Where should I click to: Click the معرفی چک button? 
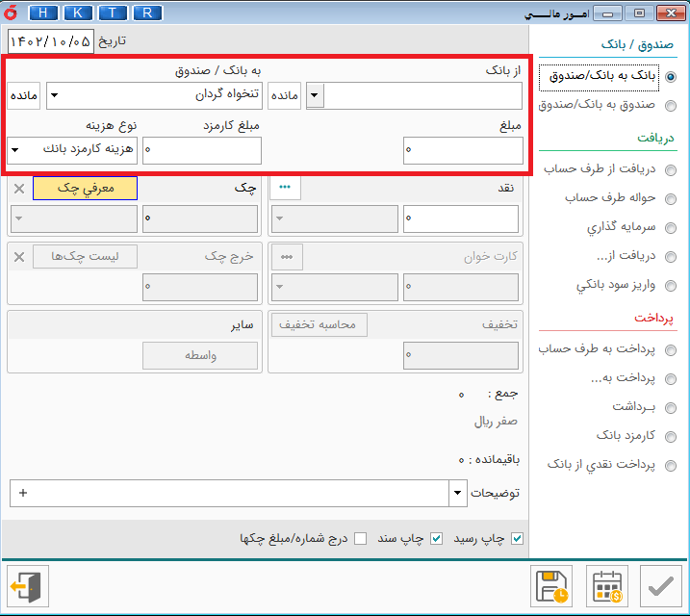coord(85,189)
